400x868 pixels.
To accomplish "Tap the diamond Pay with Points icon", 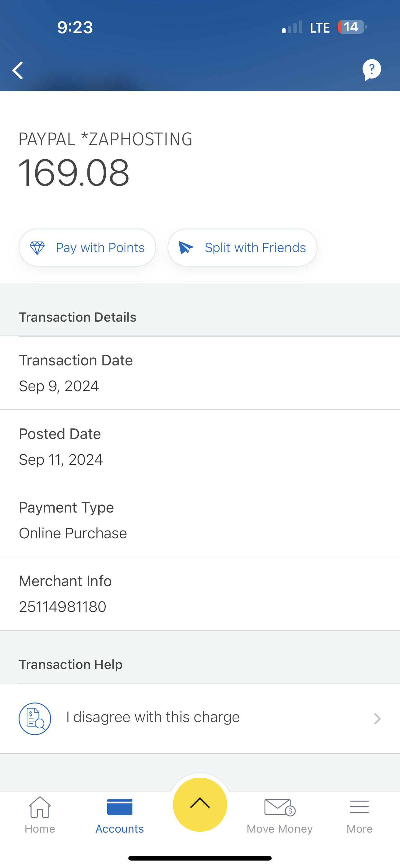I will coord(38,248).
